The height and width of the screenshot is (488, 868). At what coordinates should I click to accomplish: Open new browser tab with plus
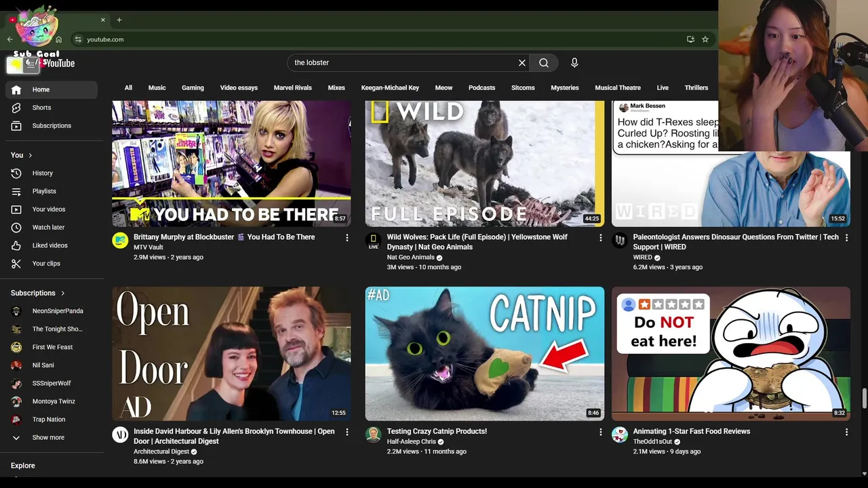coord(119,20)
